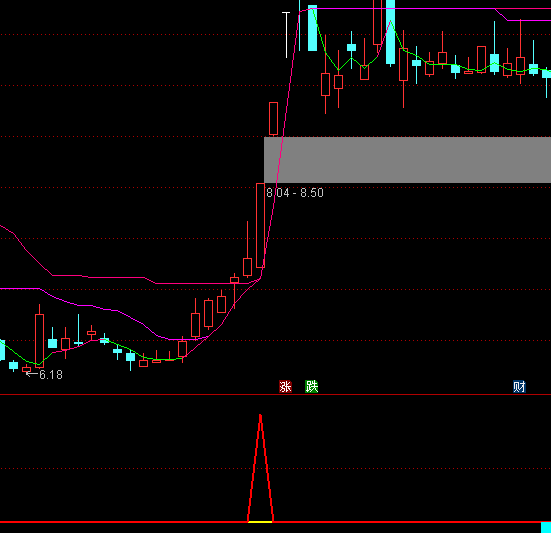The height and width of the screenshot is (533, 551).
Task: Click the red divider line below the 涨 marker
Action: (276, 395)
